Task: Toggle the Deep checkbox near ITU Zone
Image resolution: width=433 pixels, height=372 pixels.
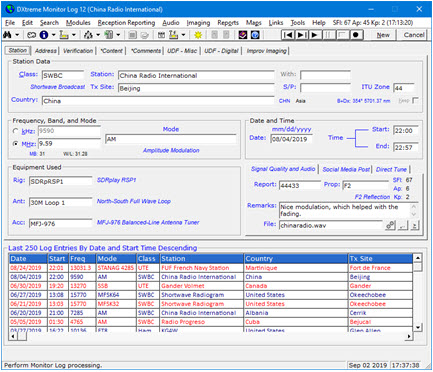Action: (415, 100)
